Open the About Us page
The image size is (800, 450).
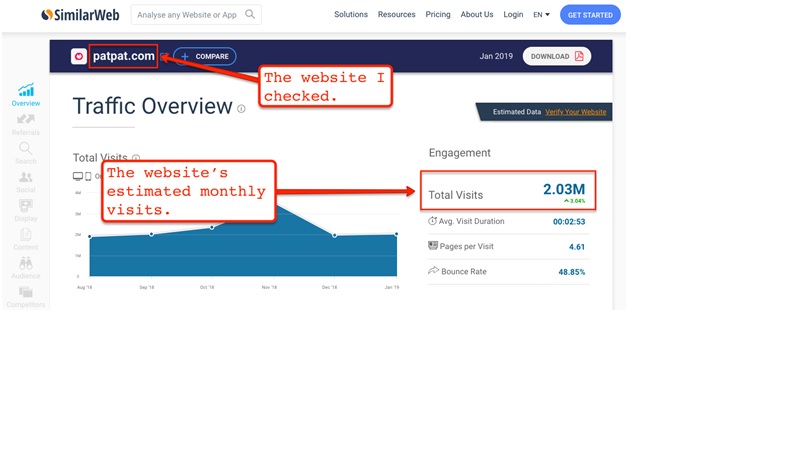477,14
